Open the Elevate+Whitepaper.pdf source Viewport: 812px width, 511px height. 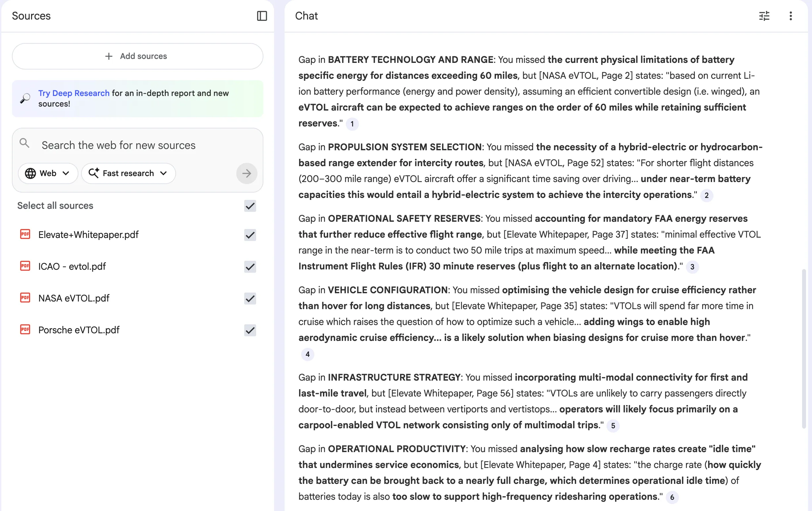tap(88, 235)
